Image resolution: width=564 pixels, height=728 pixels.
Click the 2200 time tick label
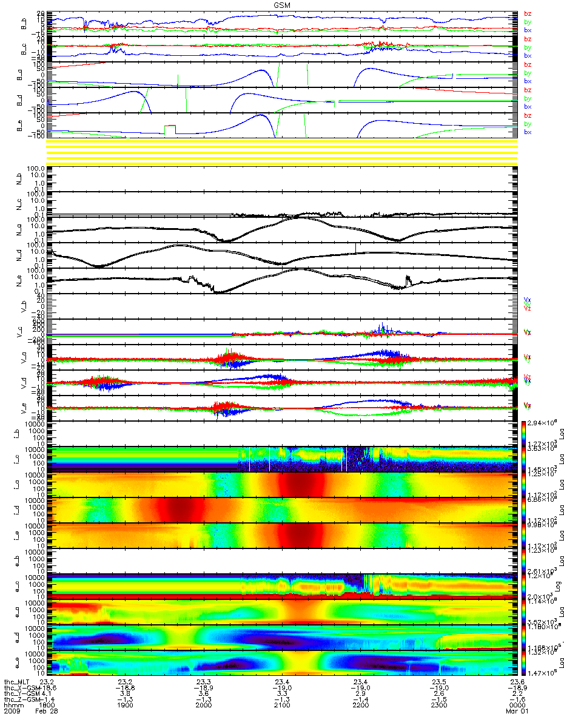(x=360, y=706)
